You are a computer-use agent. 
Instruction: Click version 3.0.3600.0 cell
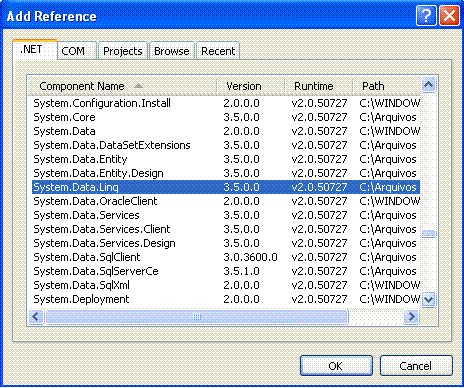pyautogui.click(x=250, y=257)
